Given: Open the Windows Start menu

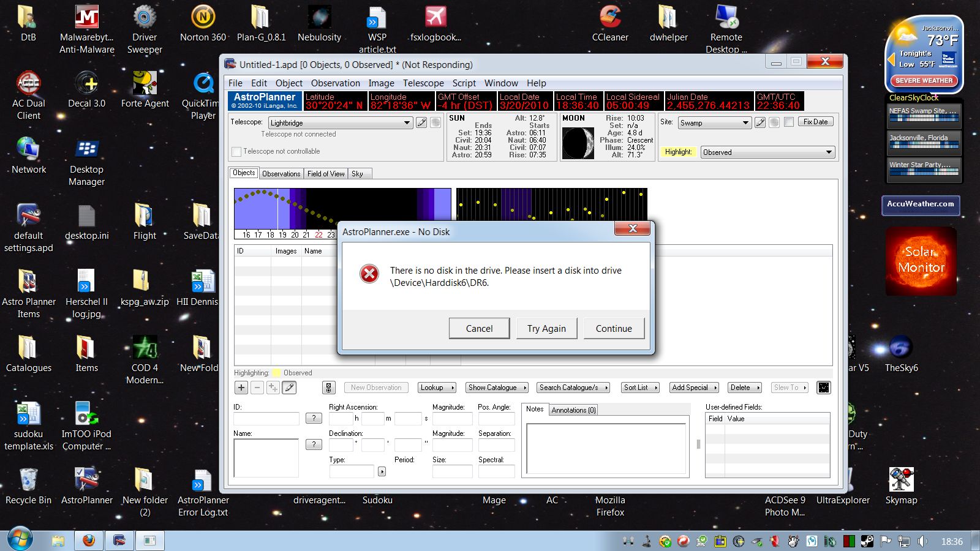Looking at the screenshot, I should click(20, 539).
